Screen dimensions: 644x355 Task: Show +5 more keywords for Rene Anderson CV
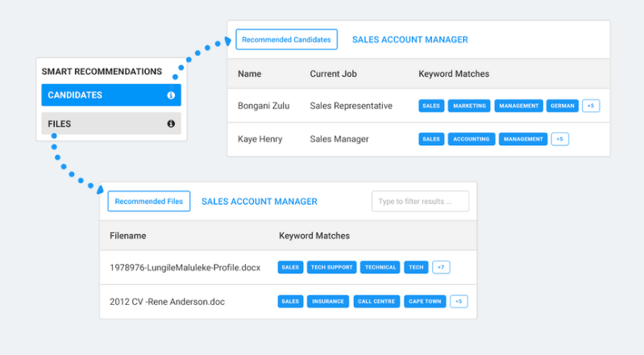click(x=459, y=302)
